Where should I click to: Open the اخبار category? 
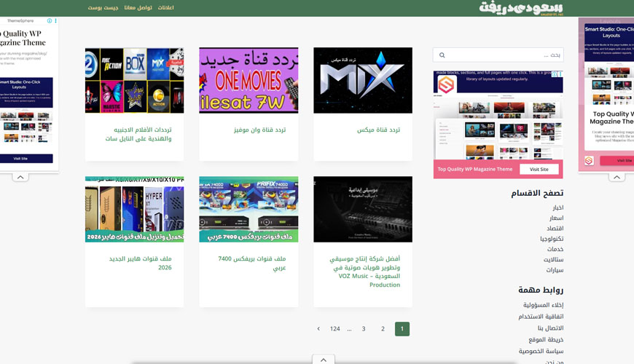[x=558, y=207]
